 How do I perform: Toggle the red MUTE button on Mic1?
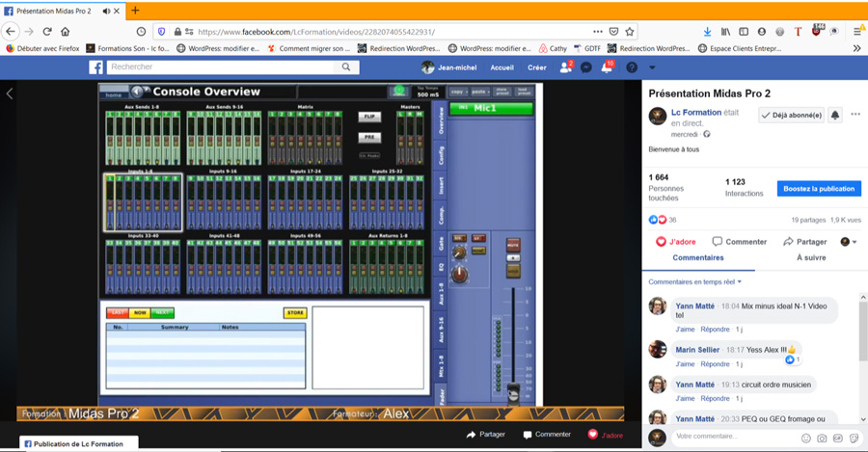click(x=513, y=245)
